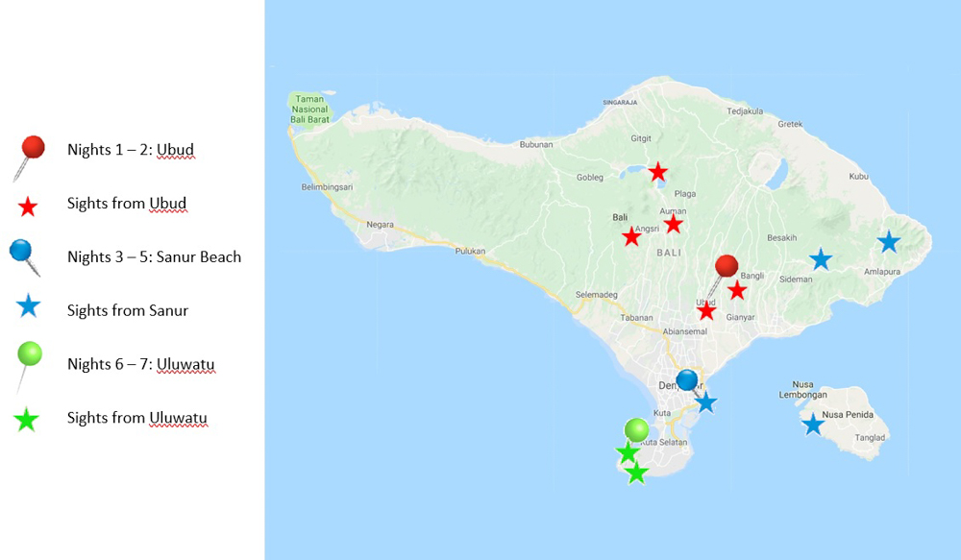Select the 'Sights from Uluwatu' legend label

coord(137,418)
